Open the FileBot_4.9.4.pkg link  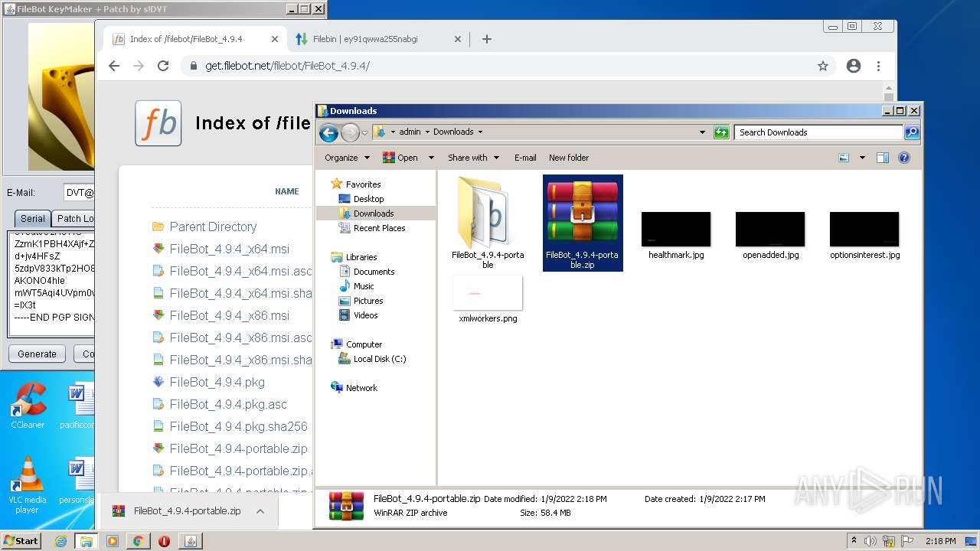pos(217,382)
